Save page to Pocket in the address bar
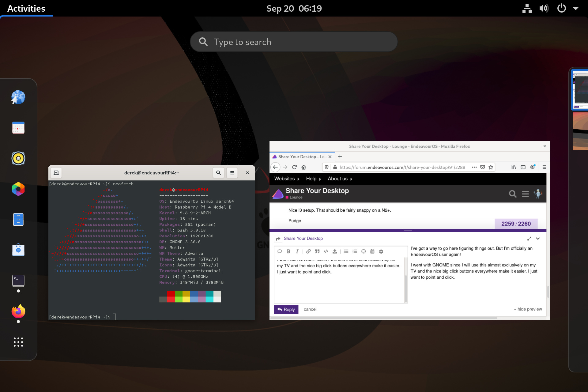Image resolution: width=588 pixels, height=392 pixels. tap(482, 167)
